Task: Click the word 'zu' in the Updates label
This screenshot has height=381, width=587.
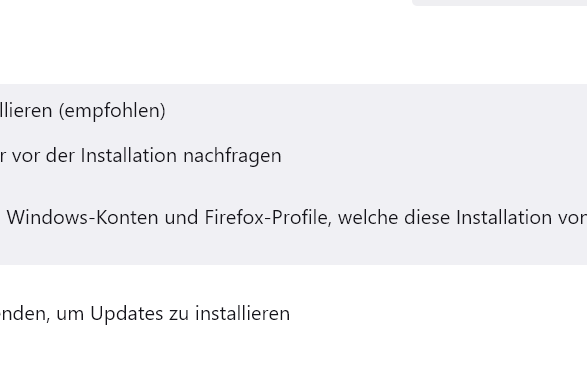Action: [x=179, y=314]
